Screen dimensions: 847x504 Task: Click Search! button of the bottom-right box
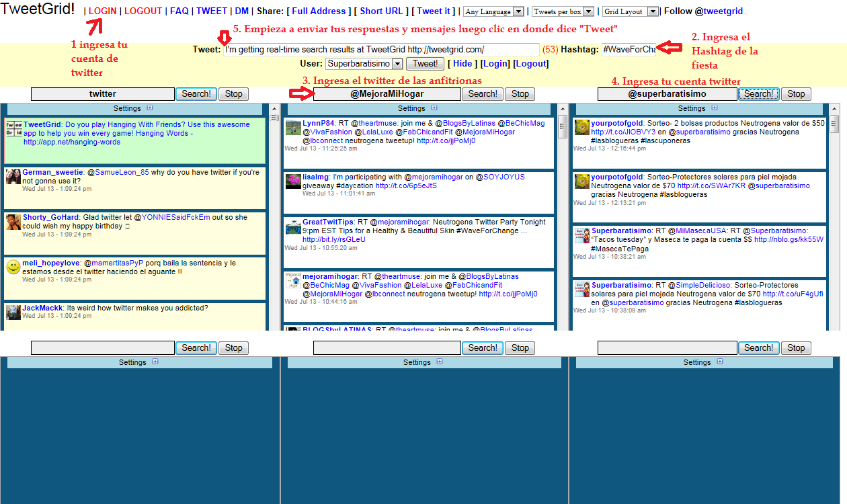click(x=758, y=348)
